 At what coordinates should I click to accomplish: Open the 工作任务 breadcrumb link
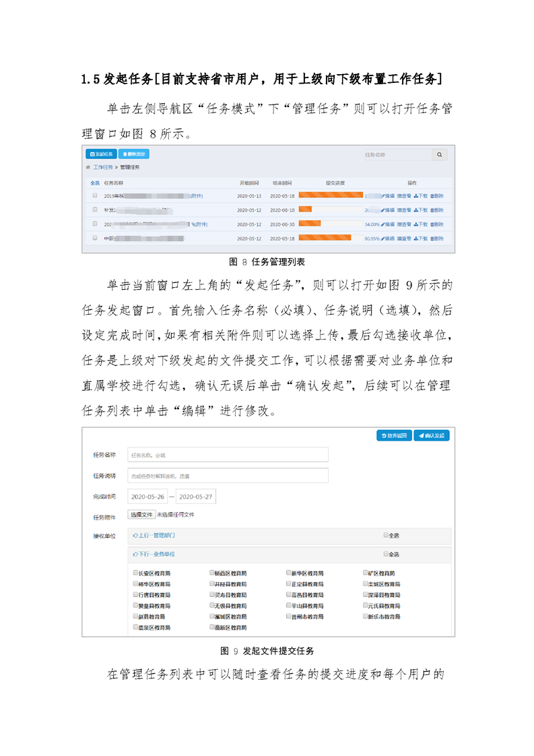tap(102, 167)
